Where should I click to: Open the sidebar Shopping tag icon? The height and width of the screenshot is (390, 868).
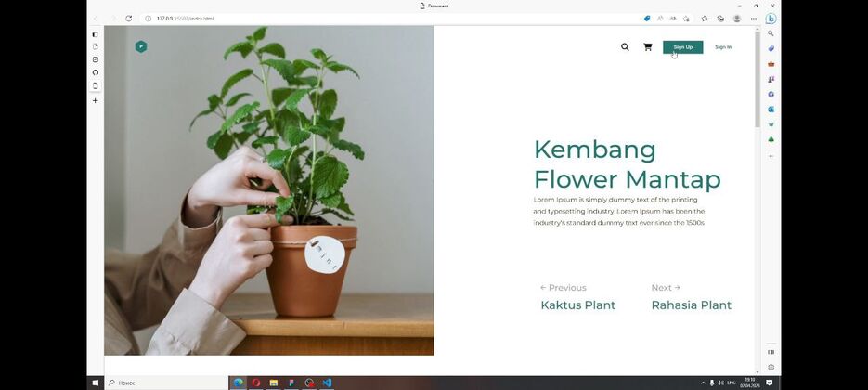point(771,48)
